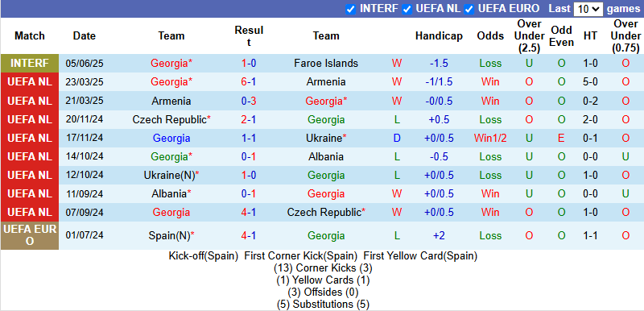Viewport: 644px width, 311px height.
Task: Open the UEFA EURO league label
Action: coord(30,236)
